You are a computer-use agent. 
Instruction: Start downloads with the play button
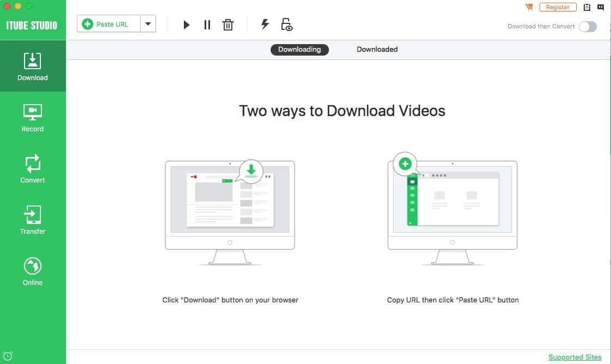(187, 25)
